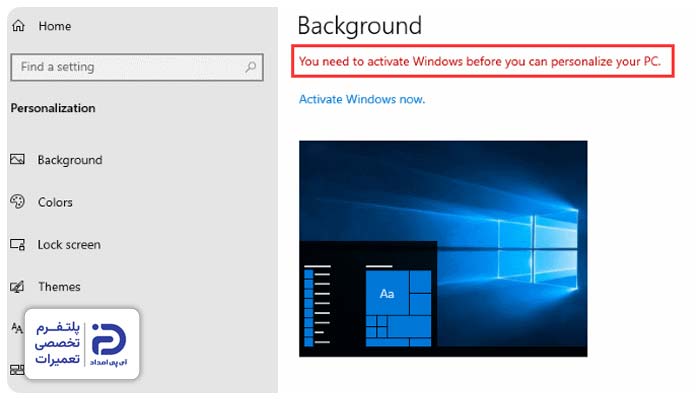Screen dimensions: 700x400
Task: Go to Lock screen settings
Action: (x=69, y=245)
